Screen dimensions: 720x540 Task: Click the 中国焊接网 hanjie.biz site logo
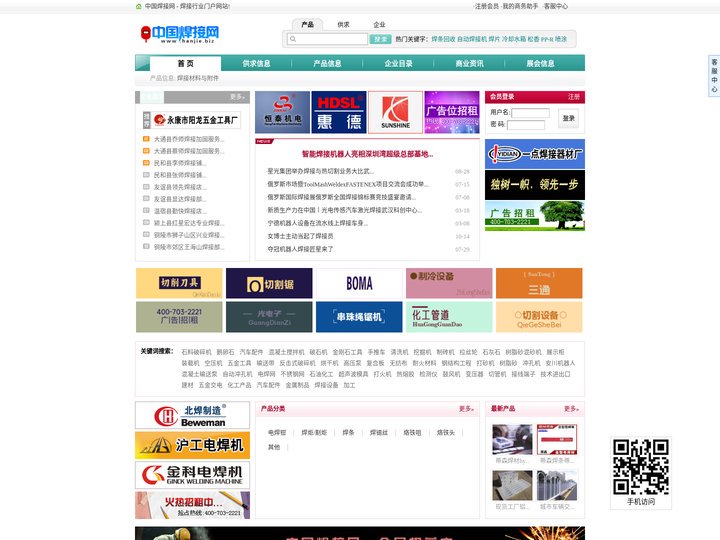pos(180,34)
